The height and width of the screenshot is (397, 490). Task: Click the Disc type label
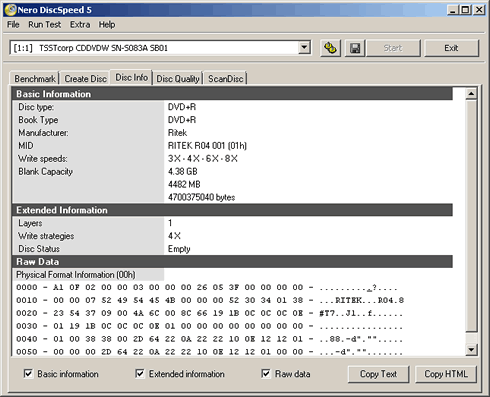point(36,107)
